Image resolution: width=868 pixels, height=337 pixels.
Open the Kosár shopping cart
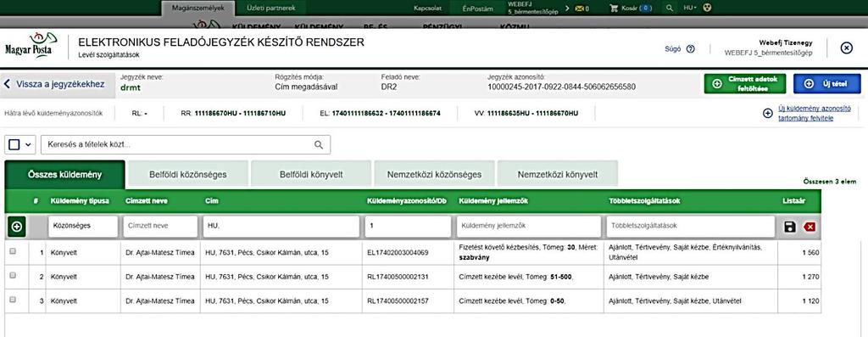point(630,8)
